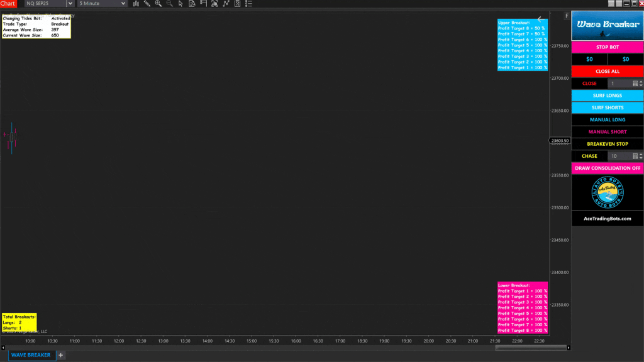Open the data box icon

(x=192, y=3)
